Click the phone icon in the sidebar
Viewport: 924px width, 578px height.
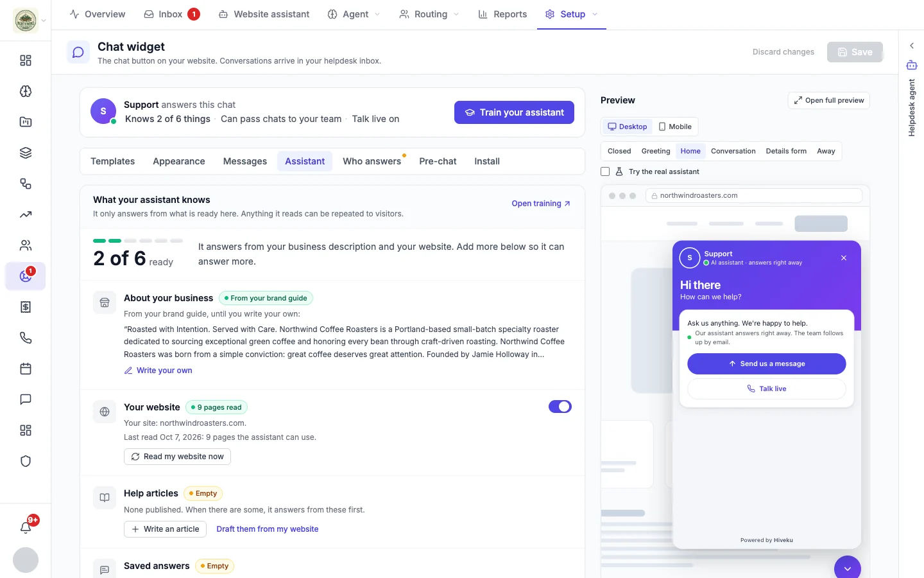point(26,338)
